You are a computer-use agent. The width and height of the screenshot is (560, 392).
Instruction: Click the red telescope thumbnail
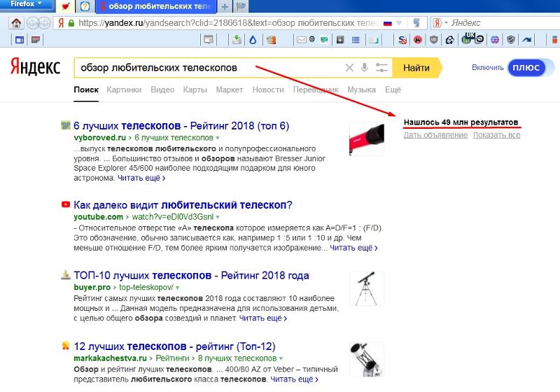pyautogui.click(x=367, y=139)
